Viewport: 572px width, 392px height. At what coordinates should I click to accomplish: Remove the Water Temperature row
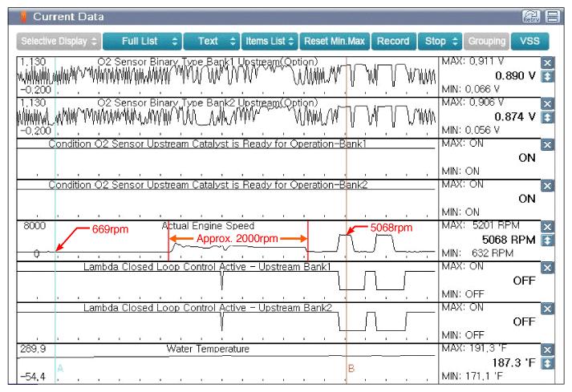[548, 350]
